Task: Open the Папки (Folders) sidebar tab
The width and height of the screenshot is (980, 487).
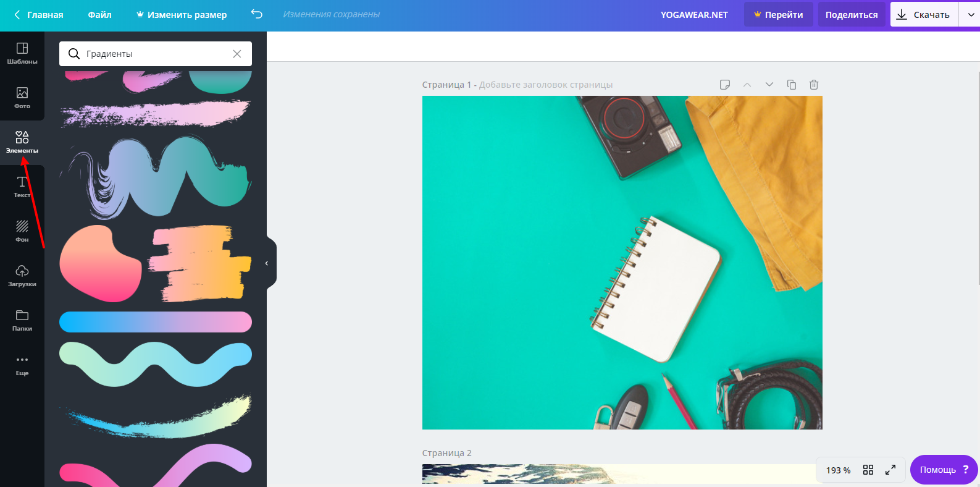Action: coord(22,321)
